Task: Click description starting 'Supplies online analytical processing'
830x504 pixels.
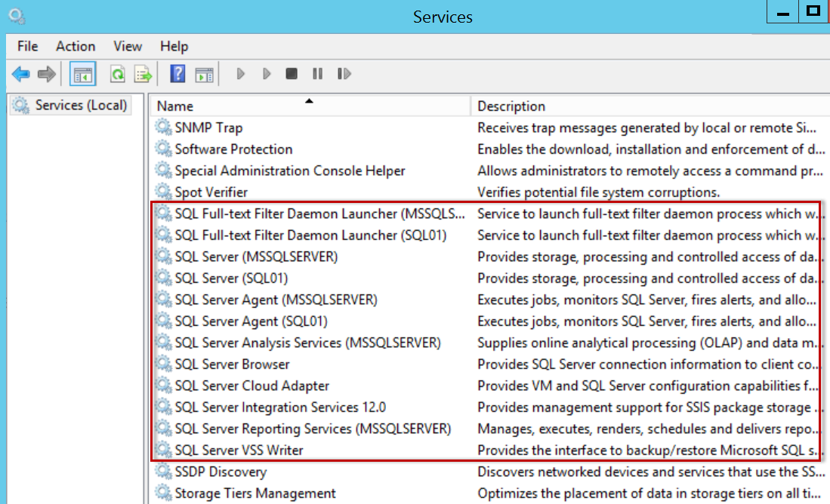Action: [649, 343]
